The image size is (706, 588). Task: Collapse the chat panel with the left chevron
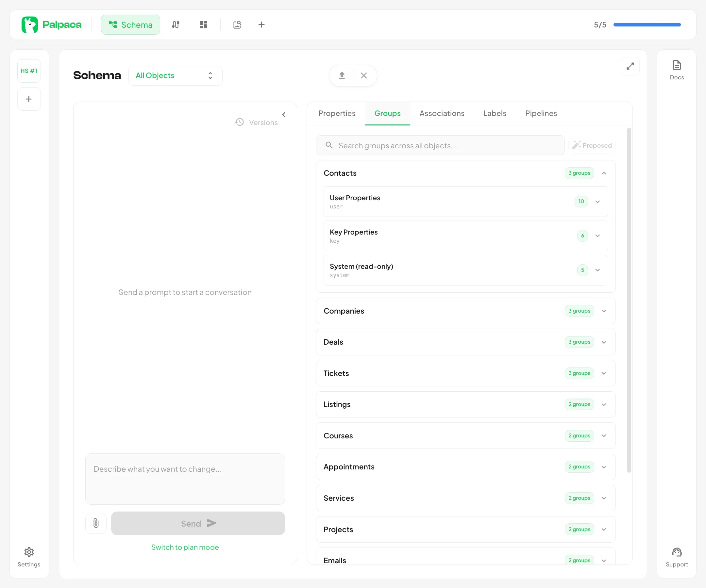[x=284, y=115]
